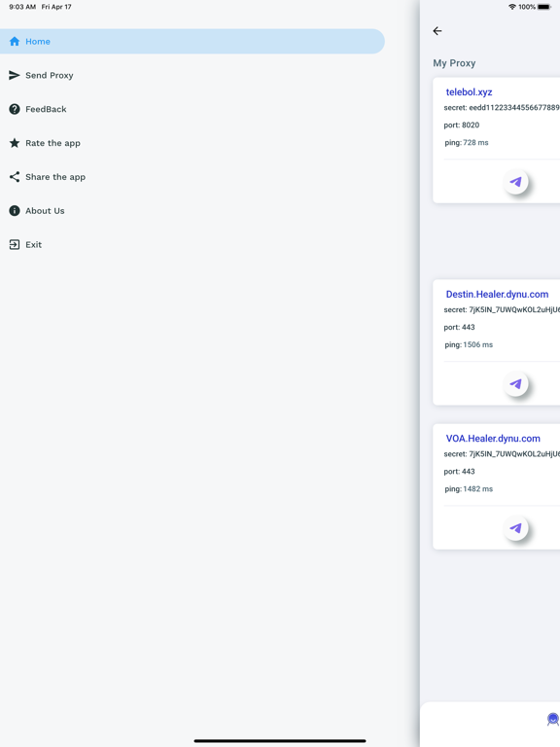The width and height of the screenshot is (560, 747).
Task: Open the telebol.xyz proxy link
Action: (469, 92)
